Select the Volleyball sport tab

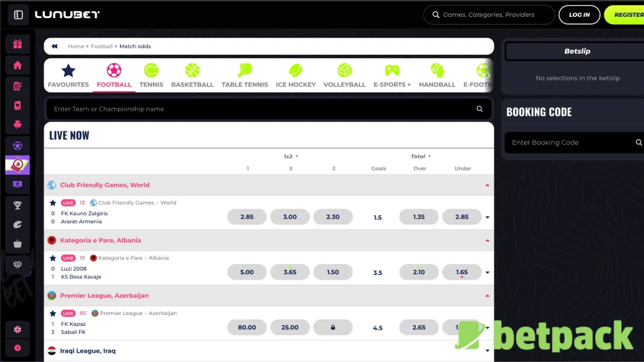(x=344, y=76)
